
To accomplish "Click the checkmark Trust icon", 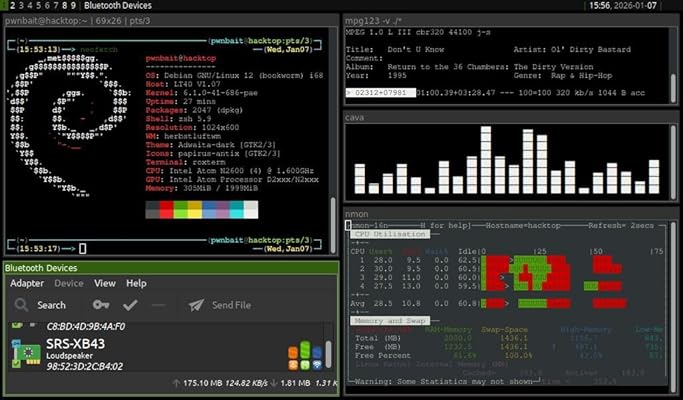I will point(130,305).
